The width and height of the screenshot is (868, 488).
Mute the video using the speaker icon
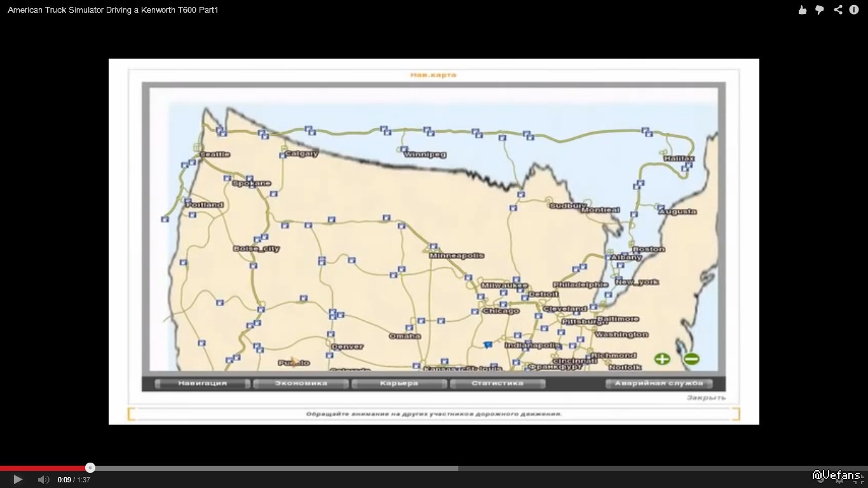point(43,480)
